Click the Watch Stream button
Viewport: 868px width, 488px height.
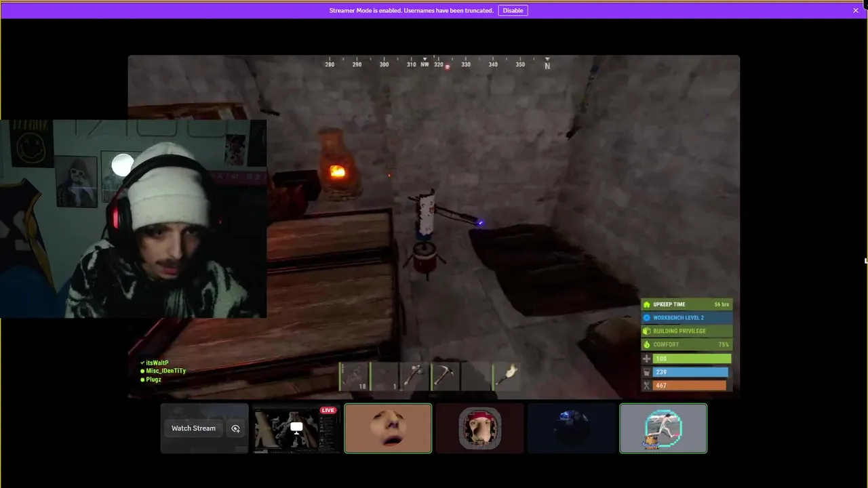(x=193, y=428)
